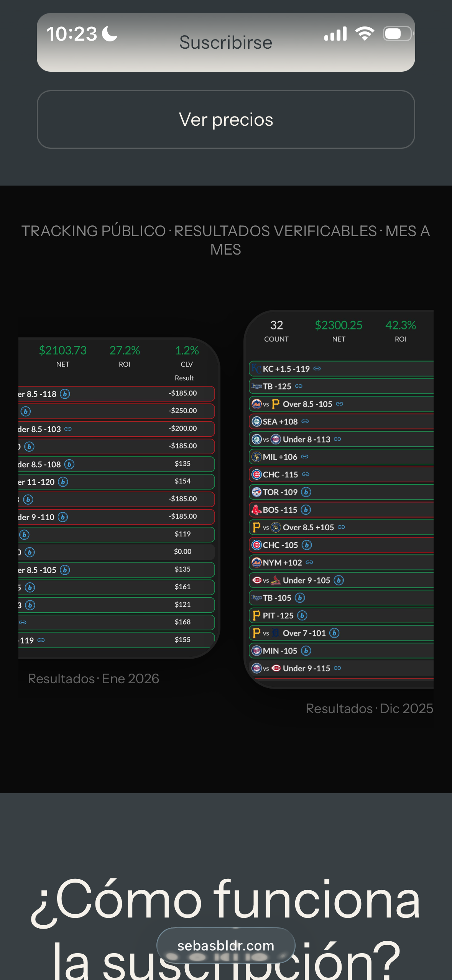The width and height of the screenshot is (452, 980).
Task: Click the Cubs logo on CHC -115
Action: tap(256, 475)
